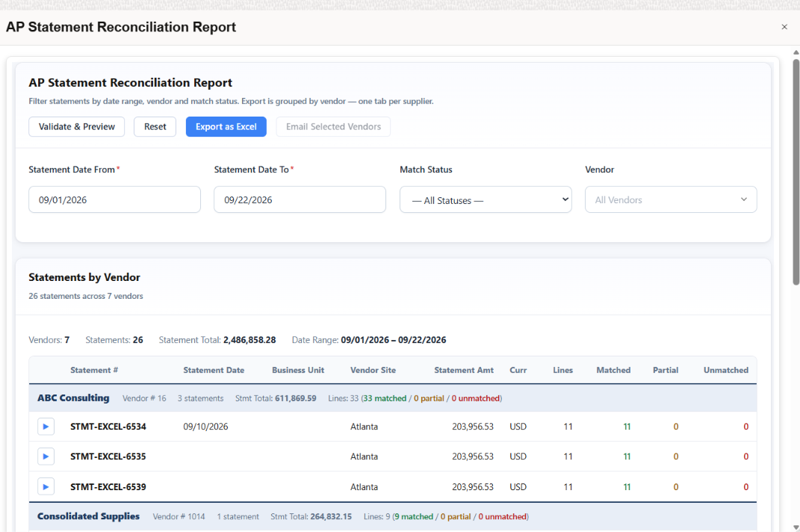The width and height of the screenshot is (800, 532).
Task: Open the Match Status dropdown
Action: [486, 199]
